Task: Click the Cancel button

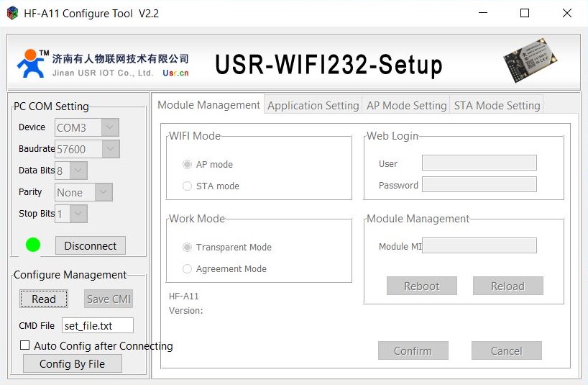Action: click(507, 350)
